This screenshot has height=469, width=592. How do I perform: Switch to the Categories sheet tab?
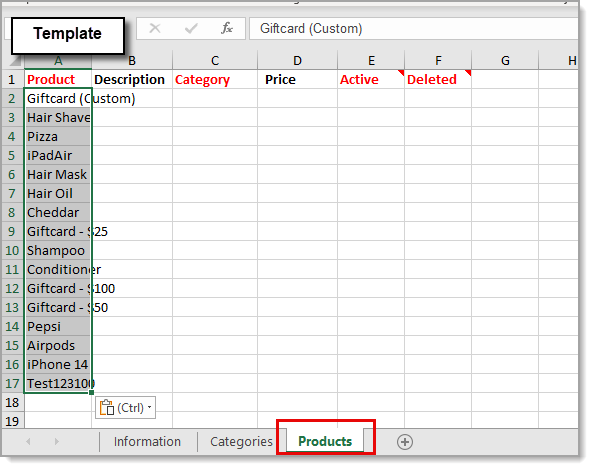click(x=241, y=441)
